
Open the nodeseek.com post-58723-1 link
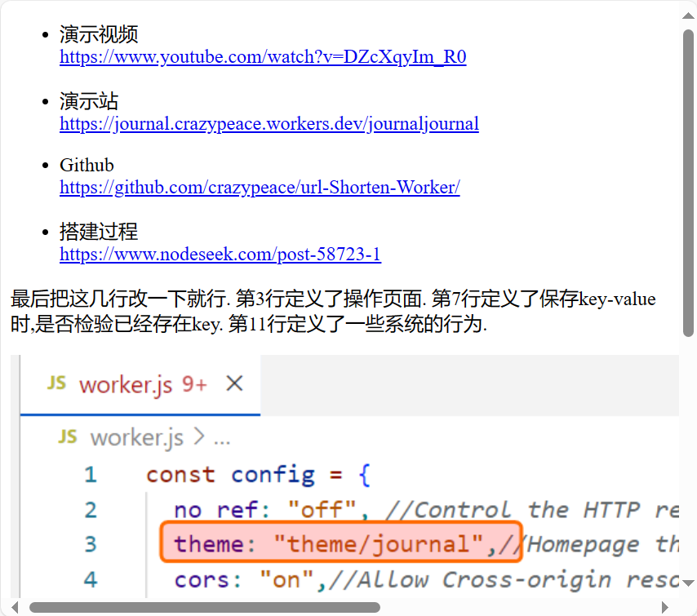coord(220,255)
